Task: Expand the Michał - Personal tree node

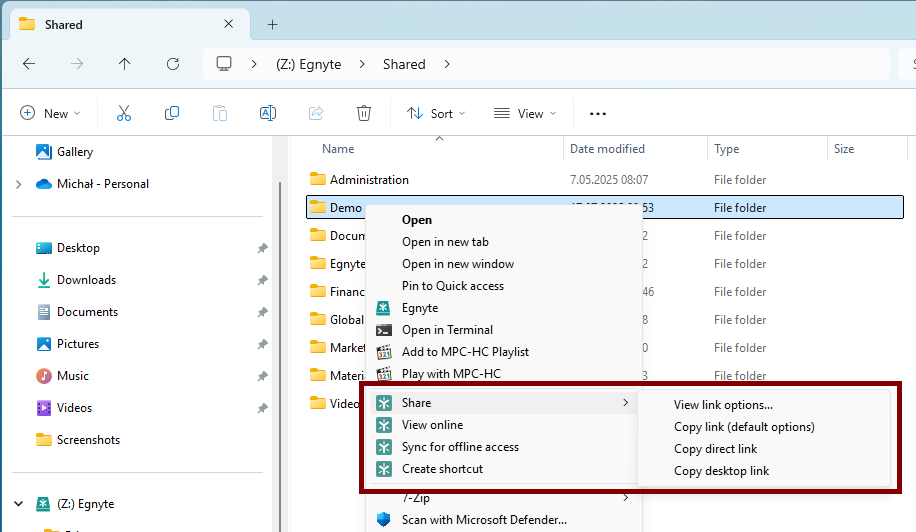Action: click(19, 184)
